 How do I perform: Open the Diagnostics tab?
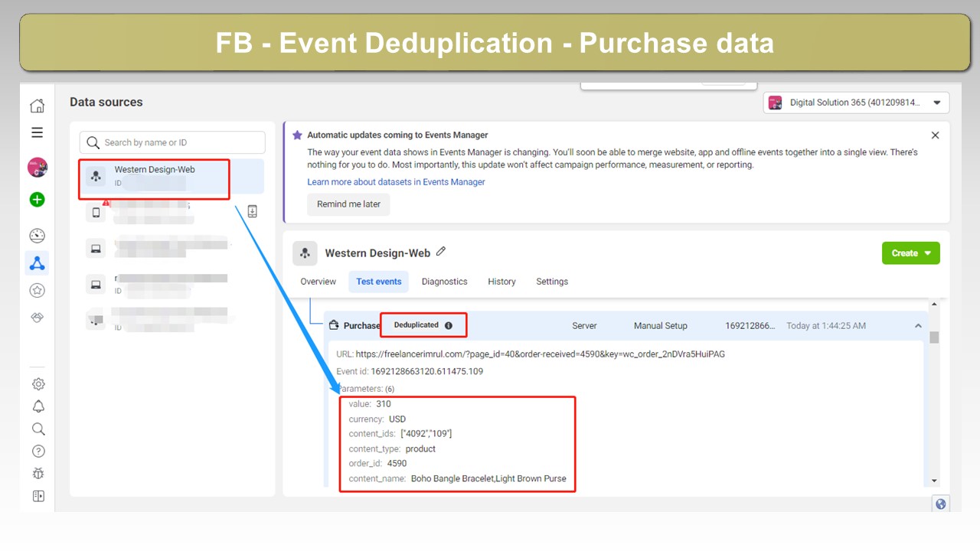coord(444,282)
